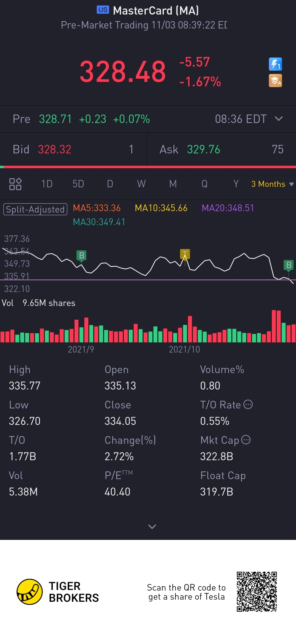Tap the US market flag badge

[x=103, y=10]
